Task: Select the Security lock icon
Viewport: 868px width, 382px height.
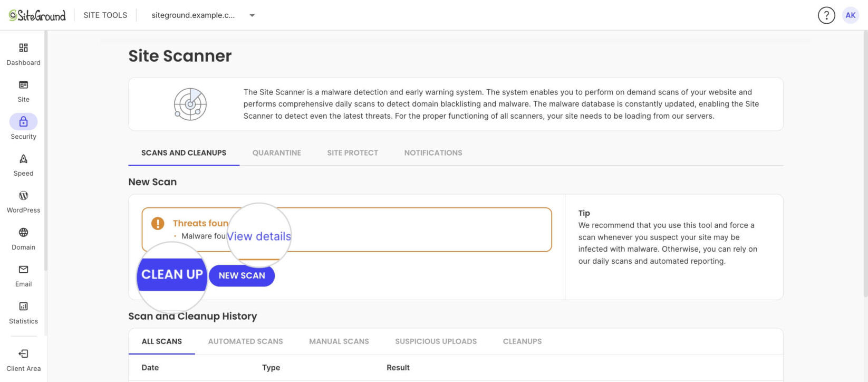Action: pyautogui.click(x=23, y=122)
